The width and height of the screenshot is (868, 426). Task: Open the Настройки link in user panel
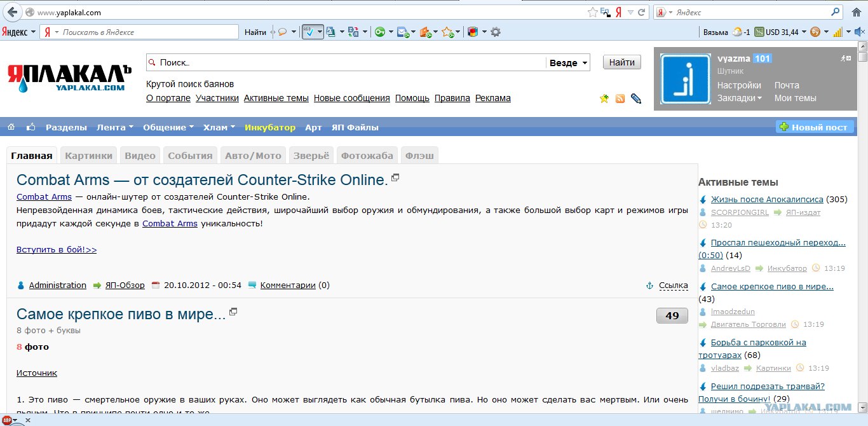click(x=739, y=85)
